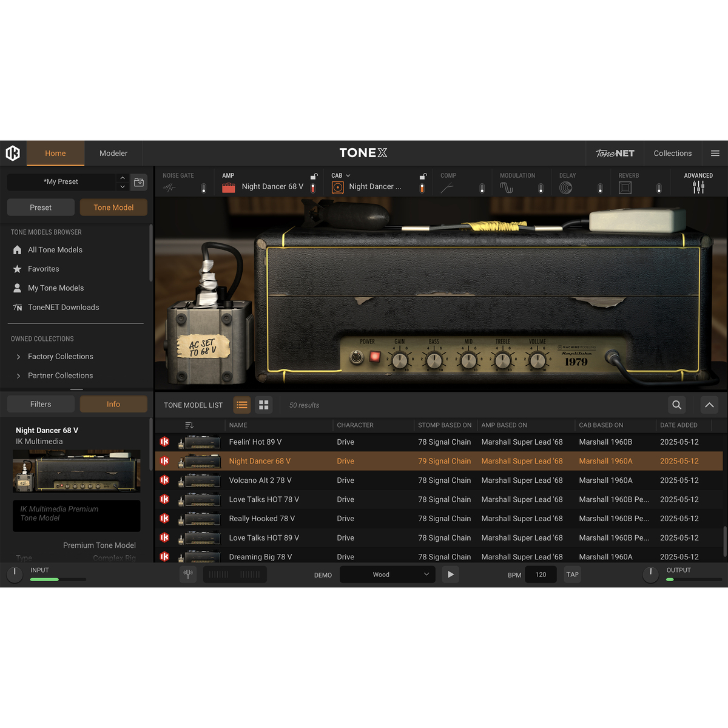The image size is (728, 728).
Task: Click the BPM value field
Action: point(541,575)
